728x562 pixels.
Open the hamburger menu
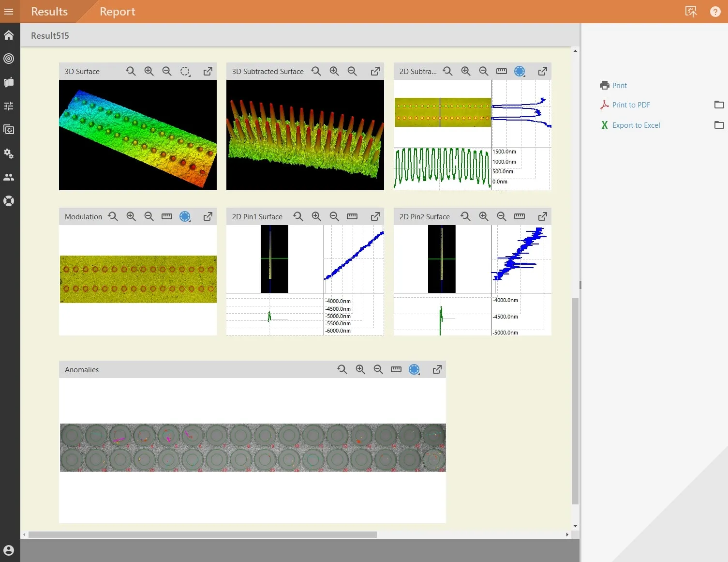pyautogui.click(x=9, y=12)
